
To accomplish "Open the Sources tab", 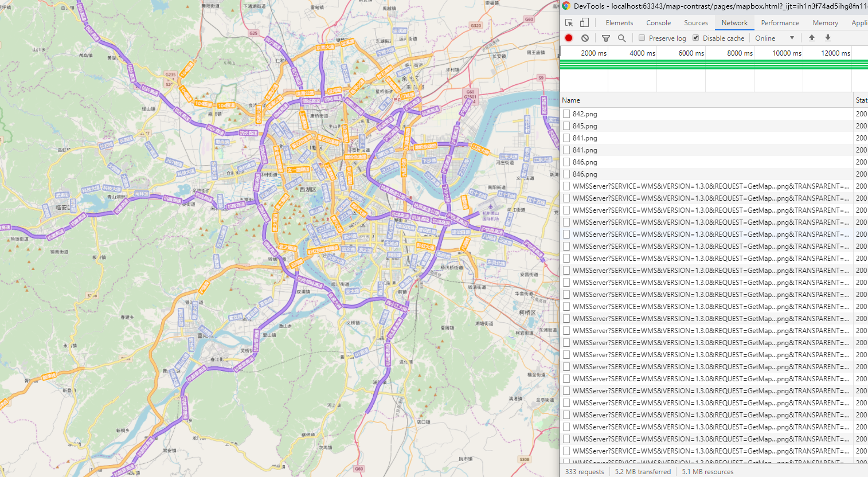I will pyautogui.click(x=695, y=23).
